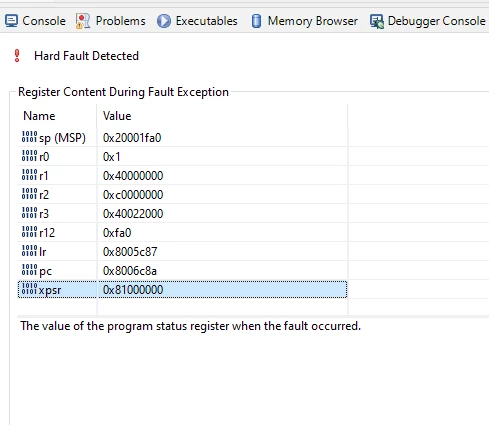The height and width of the screenshot is (425, 489).
Task: Click the Memory Browser cylinder icon
Action: 256,21
